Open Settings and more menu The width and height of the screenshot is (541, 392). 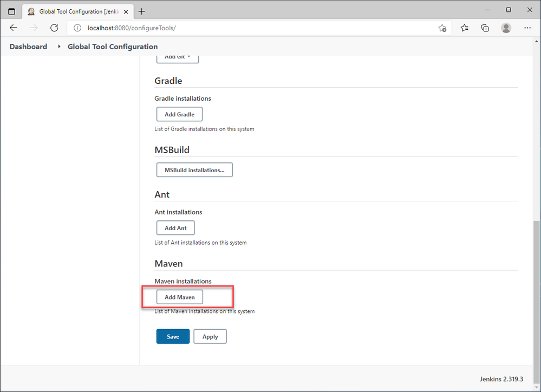(527, 28)
